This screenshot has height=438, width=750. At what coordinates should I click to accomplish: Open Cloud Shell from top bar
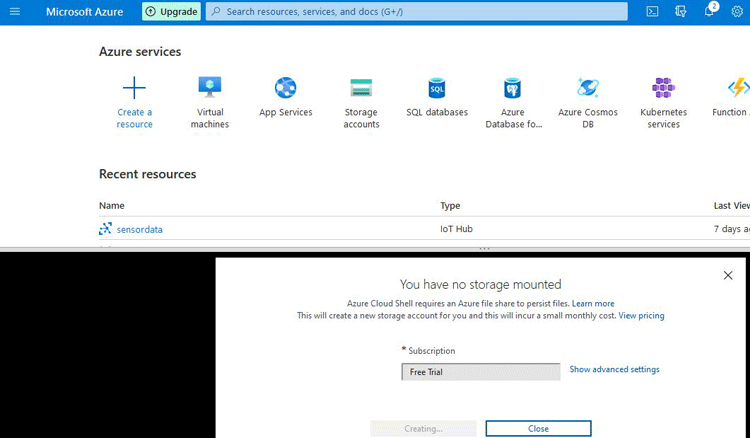(652, 11)
